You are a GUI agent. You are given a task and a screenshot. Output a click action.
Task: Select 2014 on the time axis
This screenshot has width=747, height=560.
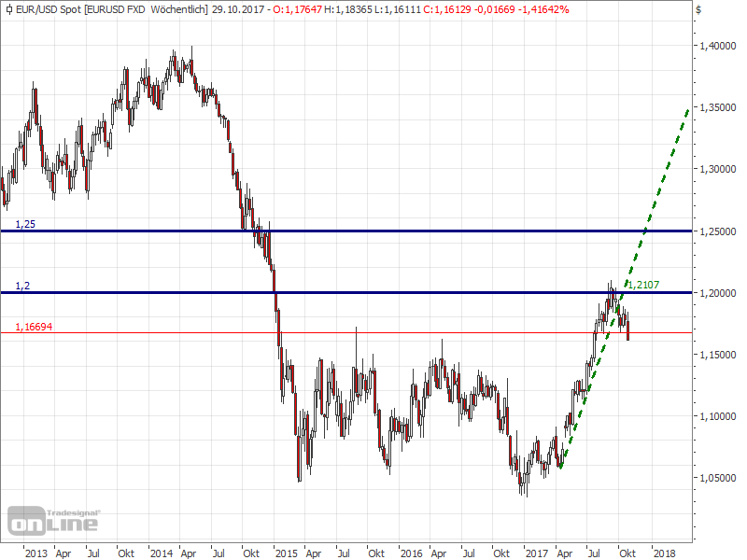pos(162,553)
